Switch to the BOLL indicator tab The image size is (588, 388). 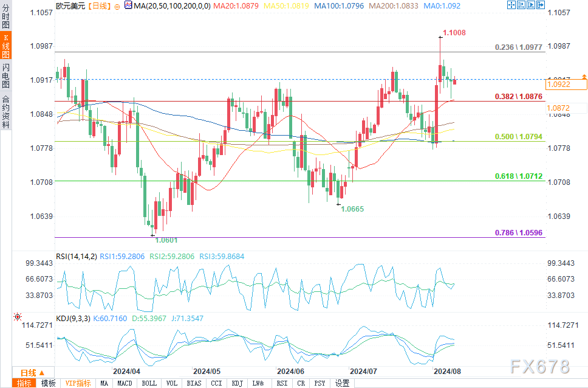point(149,383)
